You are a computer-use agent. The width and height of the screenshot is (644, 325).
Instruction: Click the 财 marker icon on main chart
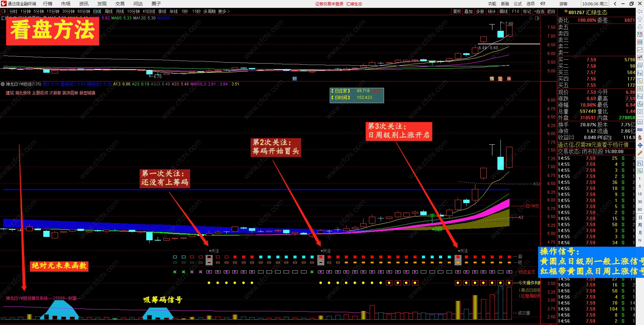tap(294, 79)
